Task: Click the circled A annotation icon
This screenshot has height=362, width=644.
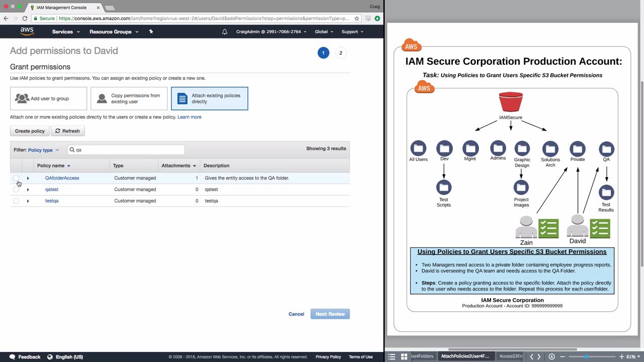Action: point(552,356)
